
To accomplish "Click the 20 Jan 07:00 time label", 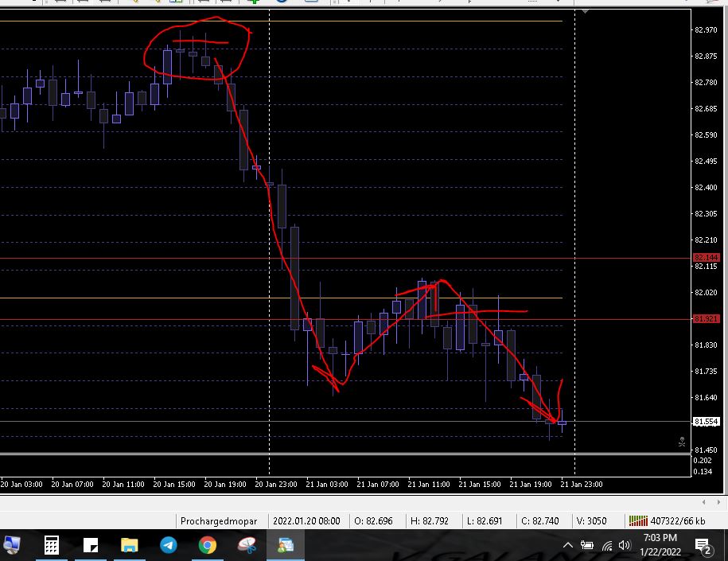I will pos(72,484).
